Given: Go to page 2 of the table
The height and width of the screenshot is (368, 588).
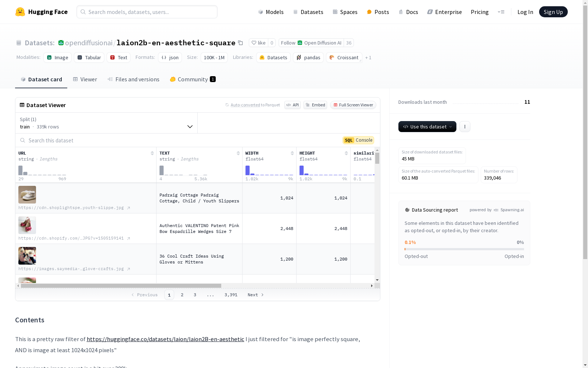Looking at the screenshot, I should click(x=182, y=295).
